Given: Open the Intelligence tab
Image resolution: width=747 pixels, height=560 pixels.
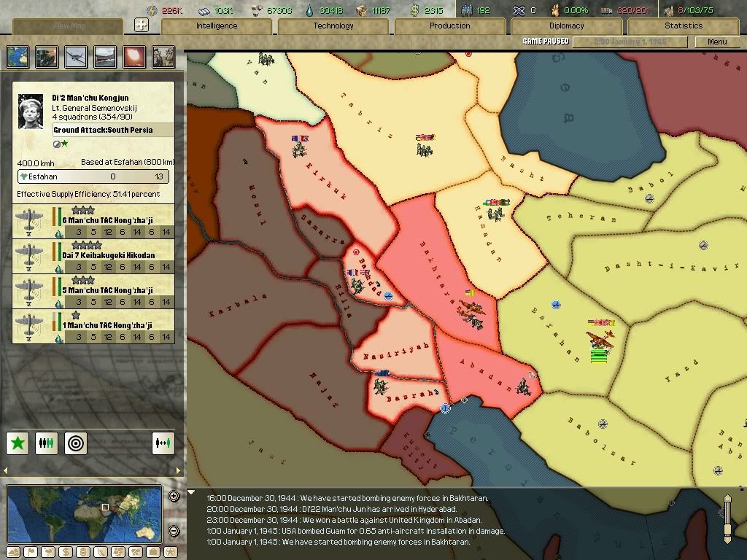Looking at the screenshot, I should [217, 26].
